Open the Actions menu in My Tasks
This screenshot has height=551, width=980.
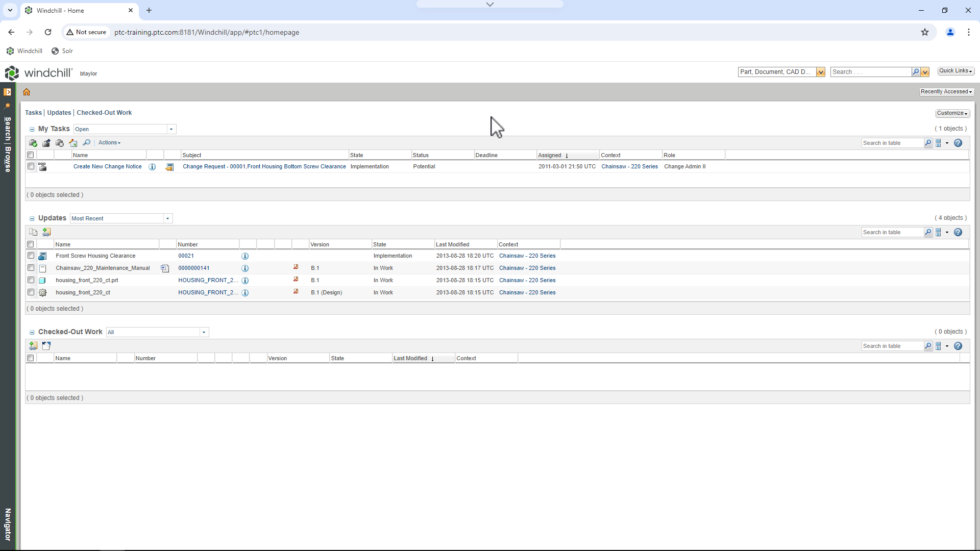[109, 143]
